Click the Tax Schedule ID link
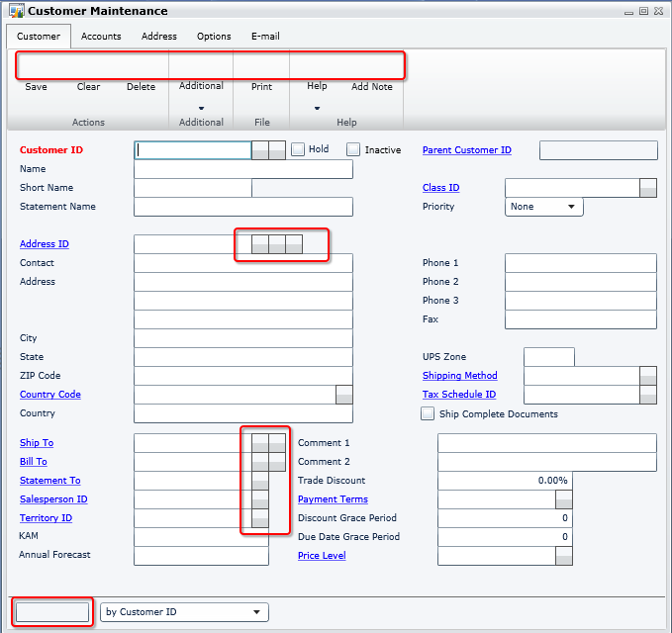The height and width of the screenshot is (633, 672). click(458, 395)
